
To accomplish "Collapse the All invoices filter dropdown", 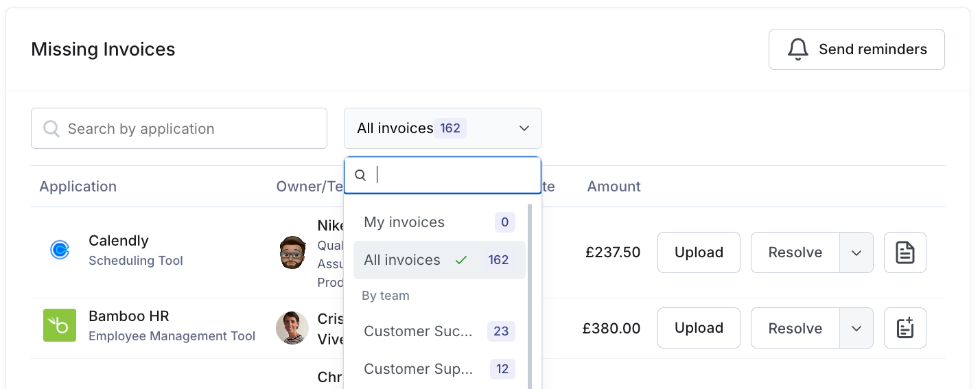I will (x=524, y=128).
